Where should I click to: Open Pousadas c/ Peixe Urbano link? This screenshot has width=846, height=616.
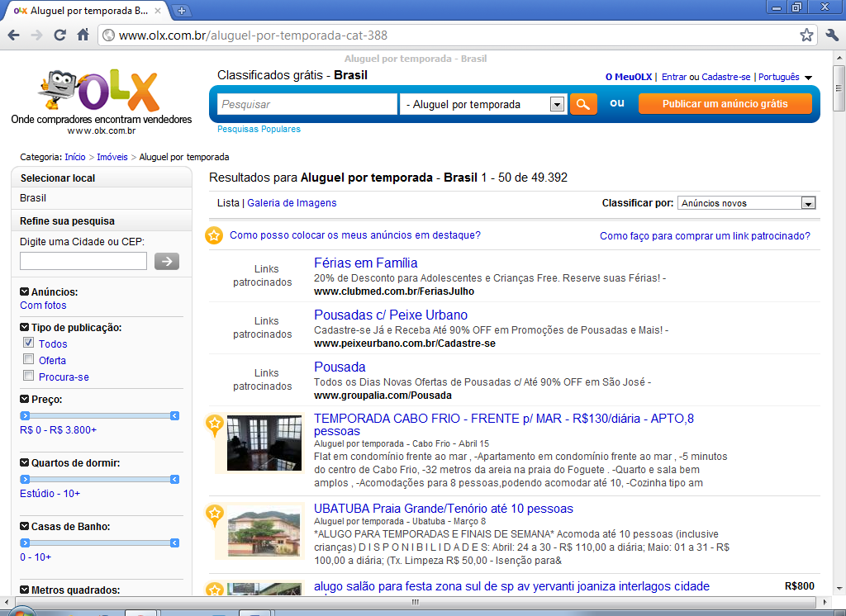tap(391, 315)
